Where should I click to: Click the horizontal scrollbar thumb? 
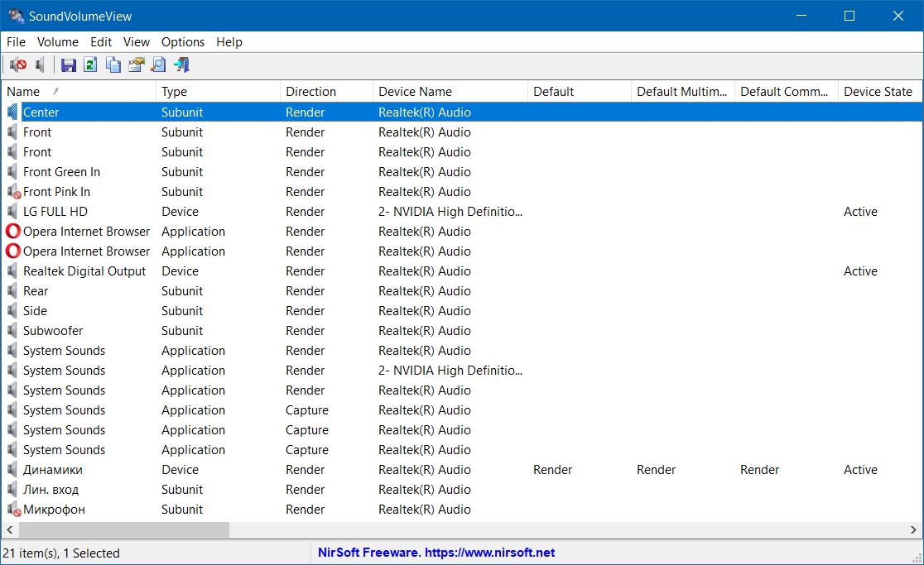click(123, 529)
